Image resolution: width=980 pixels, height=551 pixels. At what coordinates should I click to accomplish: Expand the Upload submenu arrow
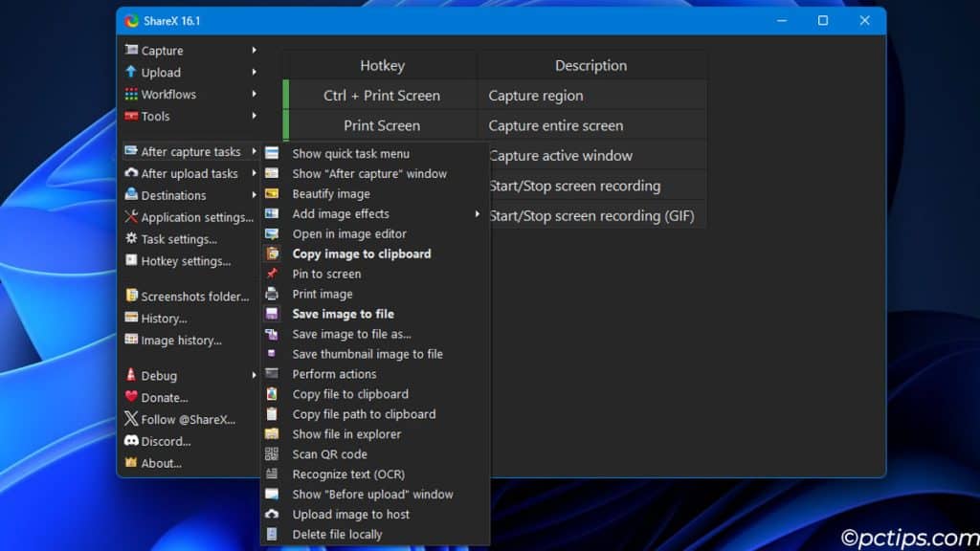point(254,72)
